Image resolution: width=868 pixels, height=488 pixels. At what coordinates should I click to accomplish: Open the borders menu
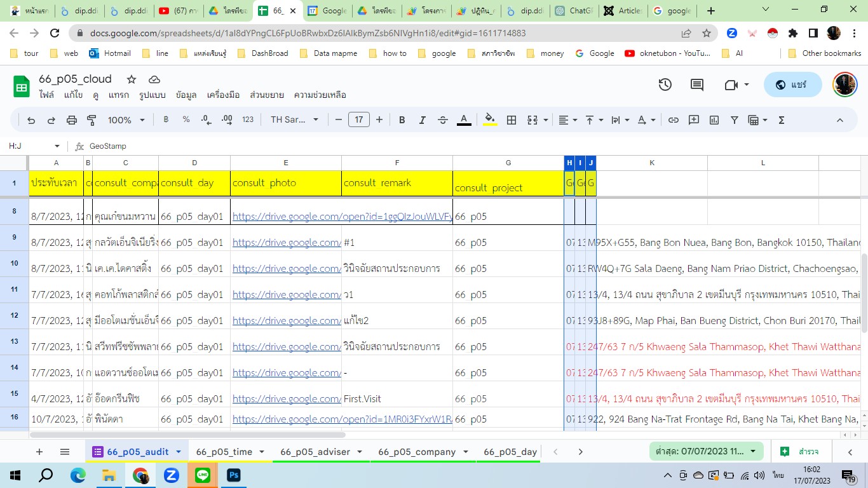click(x=511, y=120)
